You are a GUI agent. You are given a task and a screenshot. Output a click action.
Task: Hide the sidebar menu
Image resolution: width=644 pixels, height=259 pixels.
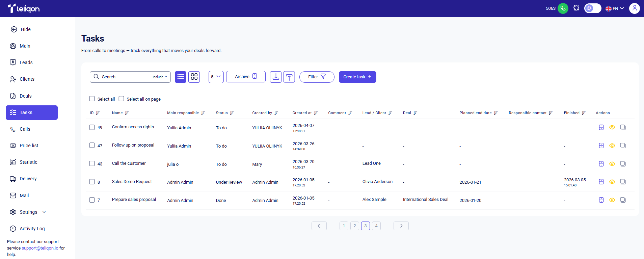21,29
